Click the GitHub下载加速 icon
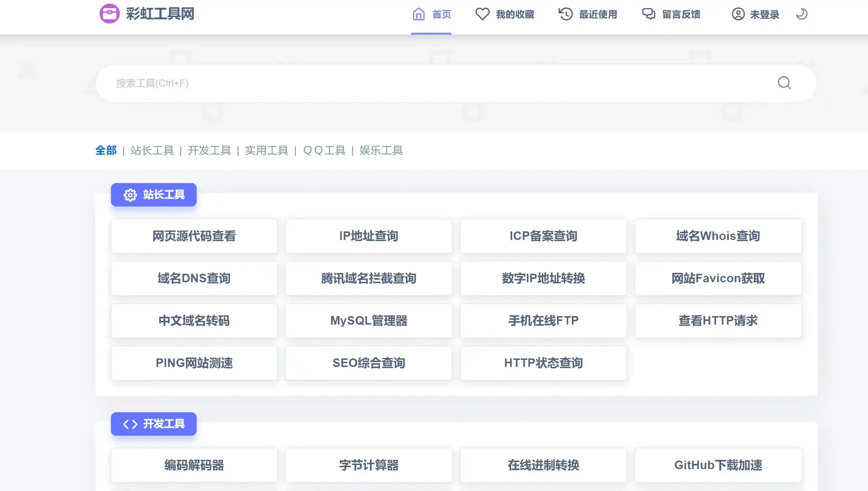868x491 pixels. (x=717, y=465)
